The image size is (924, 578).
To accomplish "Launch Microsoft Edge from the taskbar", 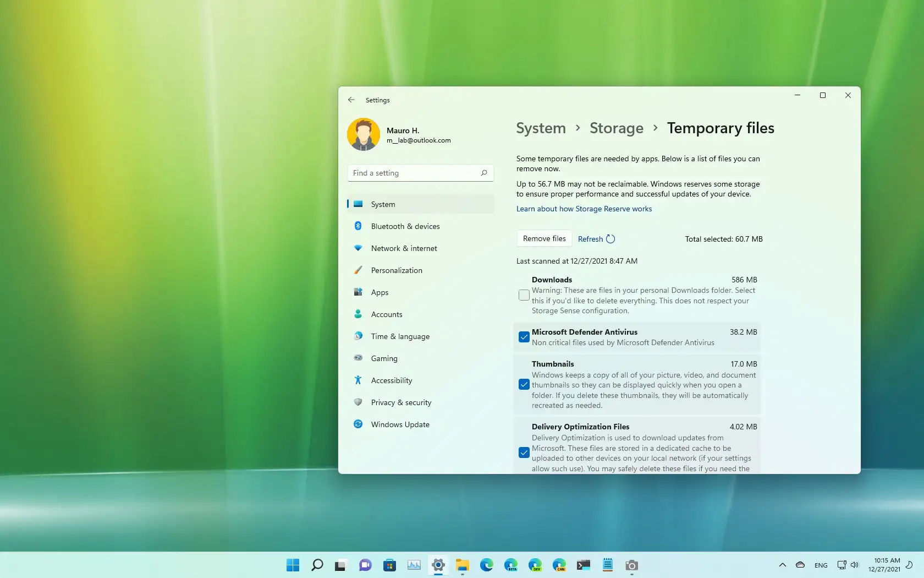I will [486, 565].
